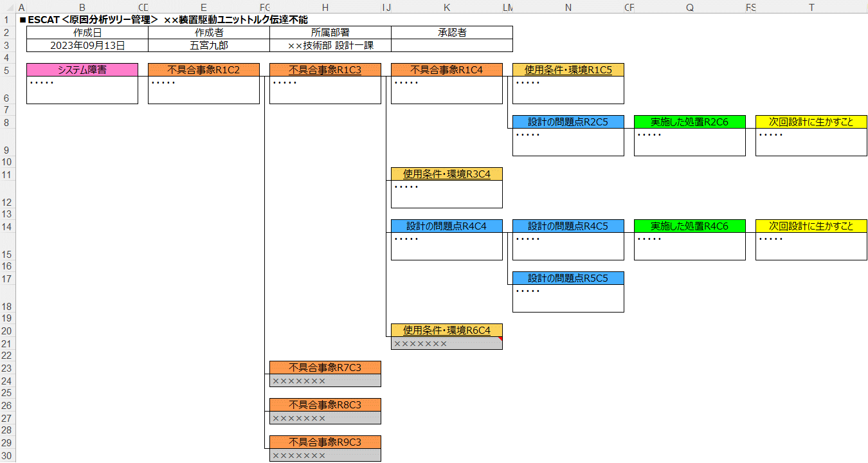Select the 設計の問題点R5C5 cell
The image size is (868, 463).
click(x=568, y=278)
